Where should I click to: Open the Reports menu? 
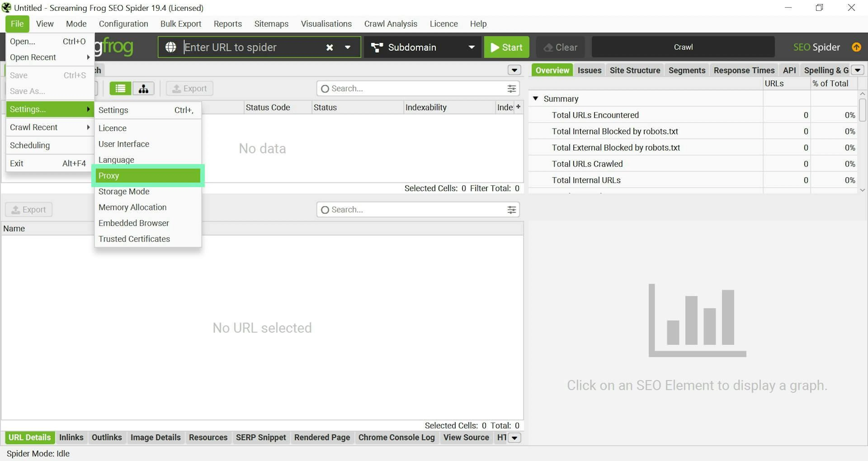[x=228, y=24]
